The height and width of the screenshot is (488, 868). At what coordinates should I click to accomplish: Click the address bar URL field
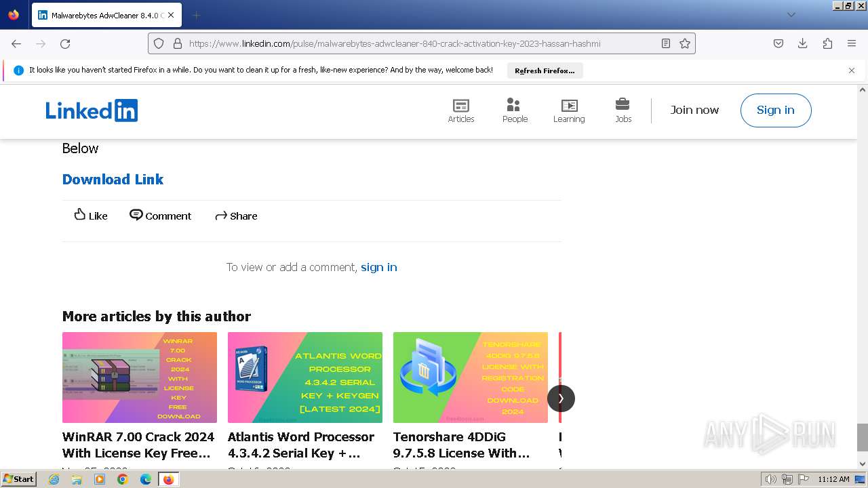420,43
